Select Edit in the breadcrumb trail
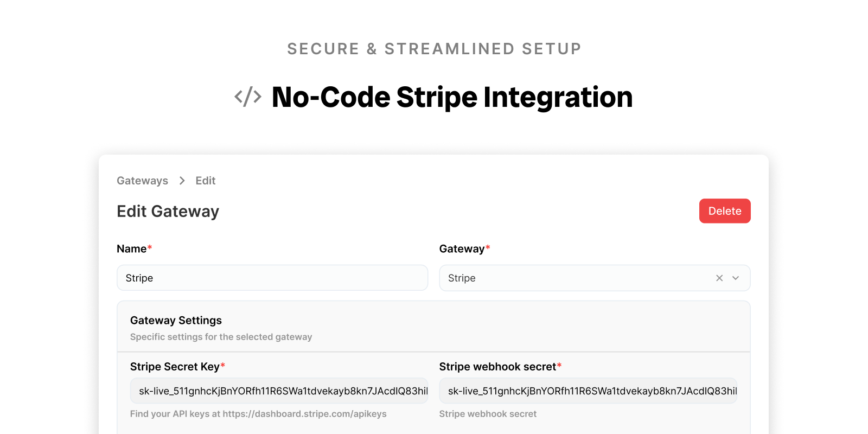The width and height of the screenshot is (868, 434). (x=205, y=180)
